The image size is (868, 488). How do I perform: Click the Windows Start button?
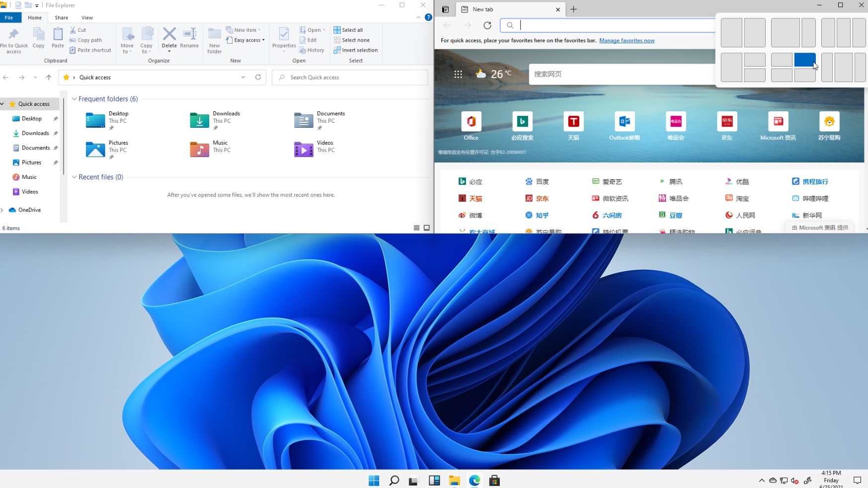pyautogui.click(x=374, y=481)
